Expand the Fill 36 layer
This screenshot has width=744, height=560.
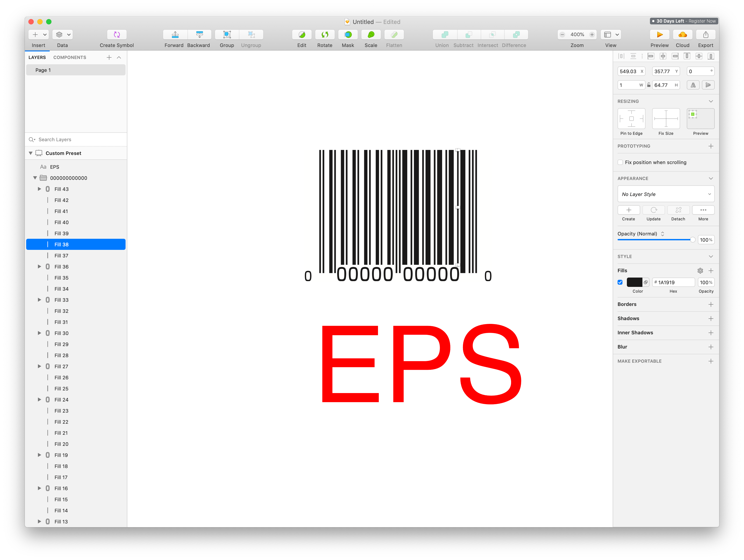point(39,266)
